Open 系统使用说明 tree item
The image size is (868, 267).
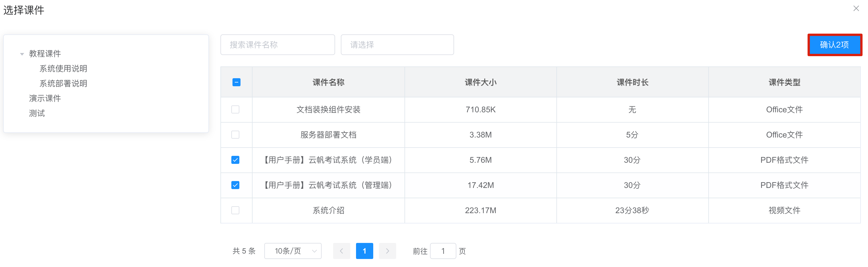pos(63,69)
